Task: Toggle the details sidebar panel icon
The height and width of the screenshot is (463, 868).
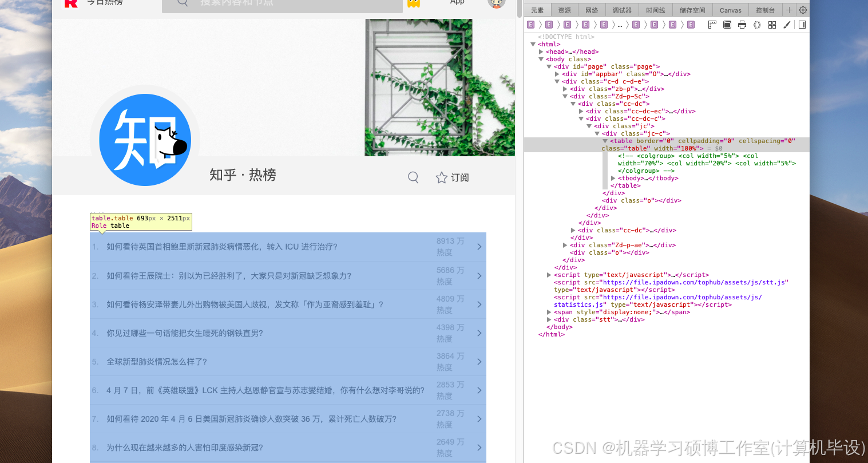Action: (x=802, y=25)
